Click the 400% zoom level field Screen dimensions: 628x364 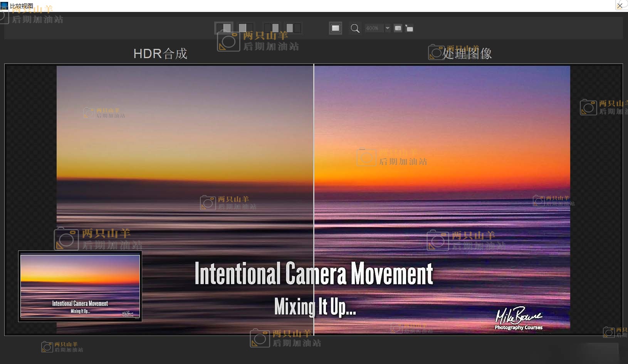pos(372,28)
